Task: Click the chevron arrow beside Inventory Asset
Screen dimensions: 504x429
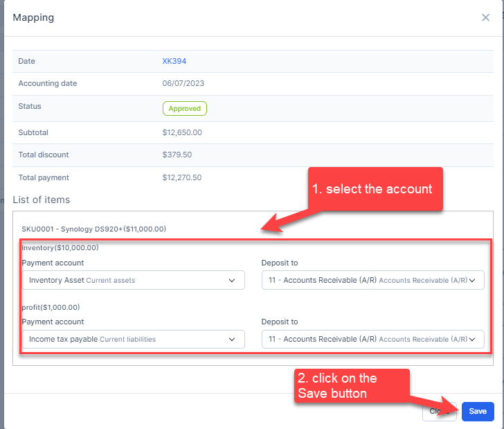Action: [x=232, y=280]
